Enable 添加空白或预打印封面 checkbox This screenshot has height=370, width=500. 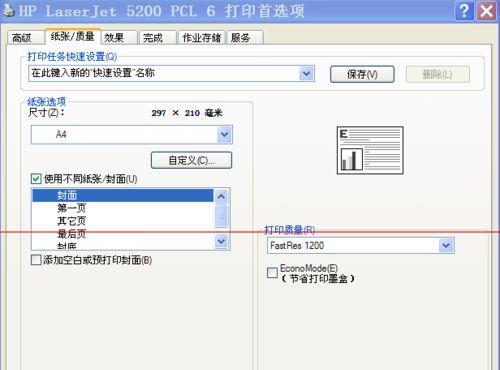point(36,260)
